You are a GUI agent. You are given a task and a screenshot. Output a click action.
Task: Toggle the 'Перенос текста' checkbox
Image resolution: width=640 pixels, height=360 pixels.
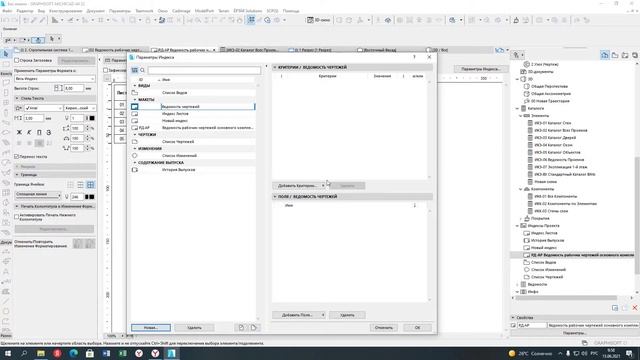coord(17,156)
